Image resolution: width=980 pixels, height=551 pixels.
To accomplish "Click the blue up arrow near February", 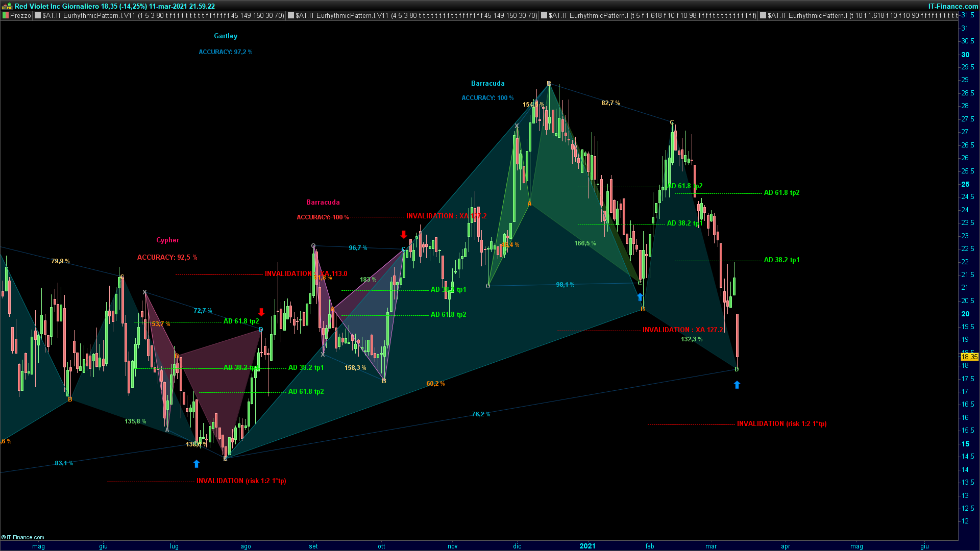I will coord(640,297).
